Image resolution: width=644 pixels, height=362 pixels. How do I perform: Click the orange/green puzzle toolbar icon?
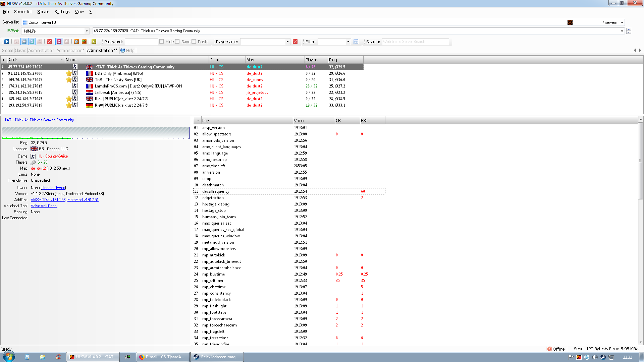click(x=84, y=42)
